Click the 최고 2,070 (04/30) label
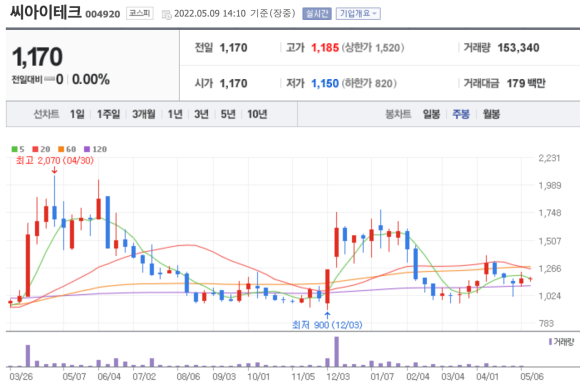The image size is (580, 389). tap(55, 160)
